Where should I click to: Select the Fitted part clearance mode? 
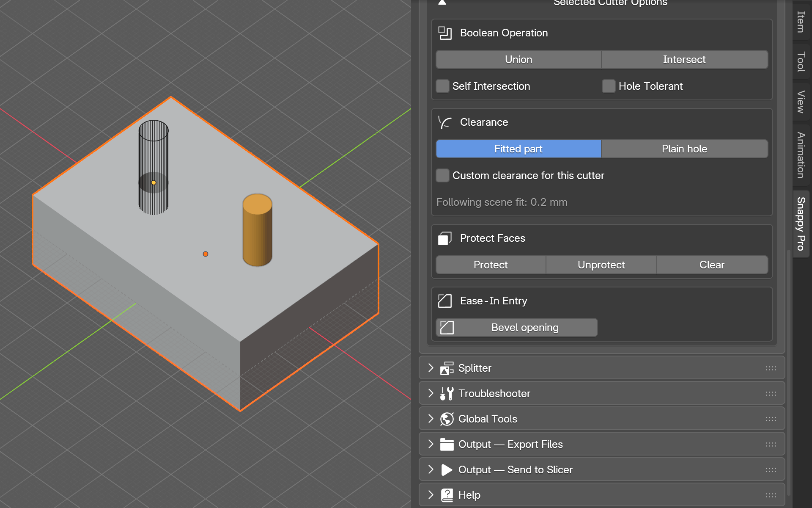coord(518,149)
